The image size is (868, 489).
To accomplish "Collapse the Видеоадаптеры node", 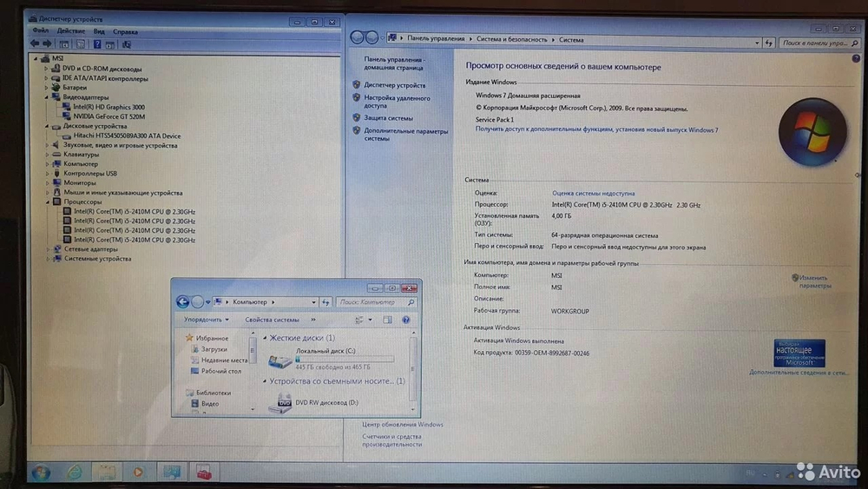I will coord(47,97).
